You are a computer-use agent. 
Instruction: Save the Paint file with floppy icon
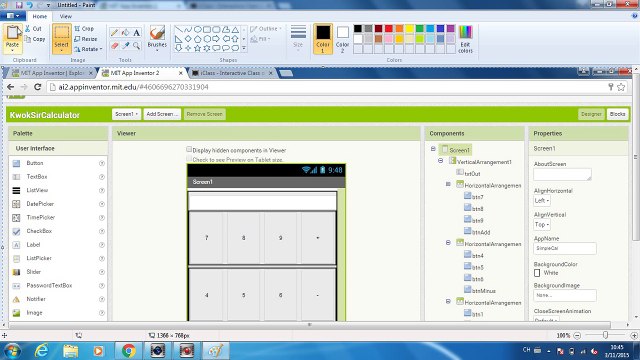19,5
